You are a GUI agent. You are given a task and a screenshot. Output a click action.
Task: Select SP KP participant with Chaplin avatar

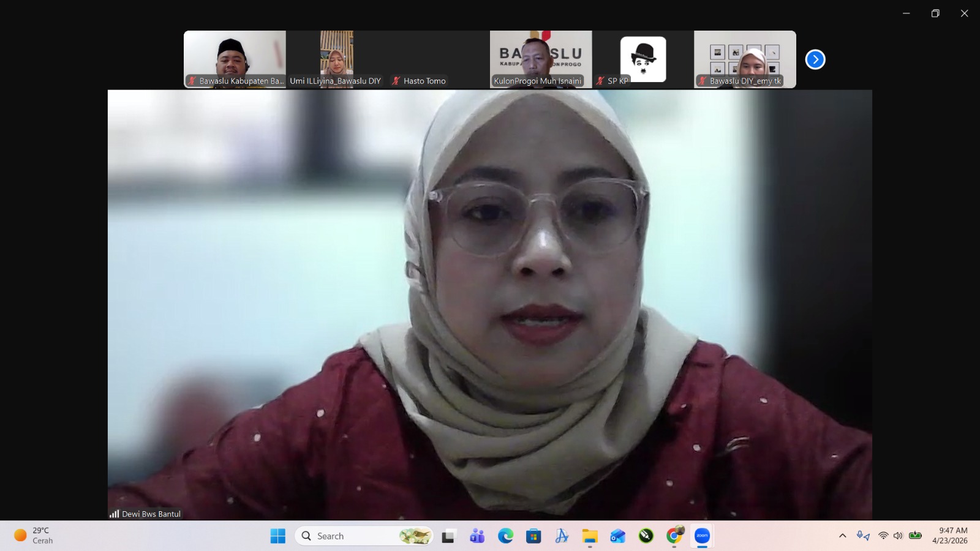coord(643,59)
